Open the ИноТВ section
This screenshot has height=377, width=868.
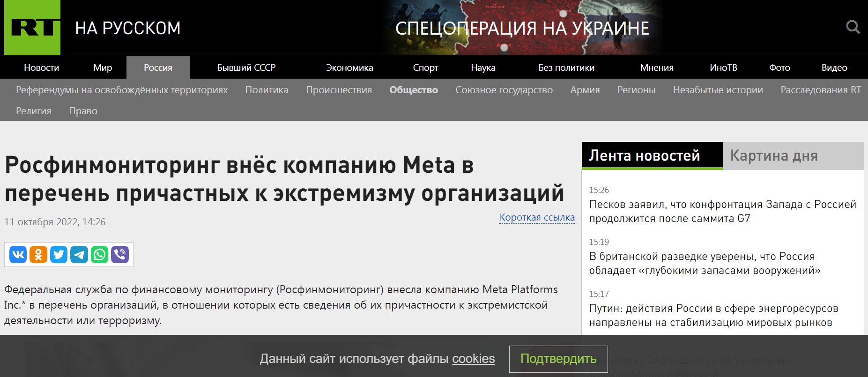723,67
